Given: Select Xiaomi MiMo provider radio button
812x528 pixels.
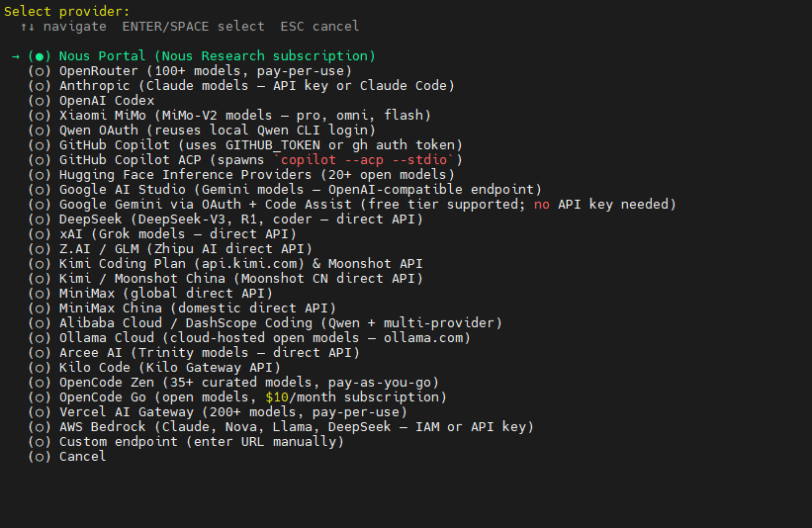Looking at the screenshot, I should tap(40, 116).
